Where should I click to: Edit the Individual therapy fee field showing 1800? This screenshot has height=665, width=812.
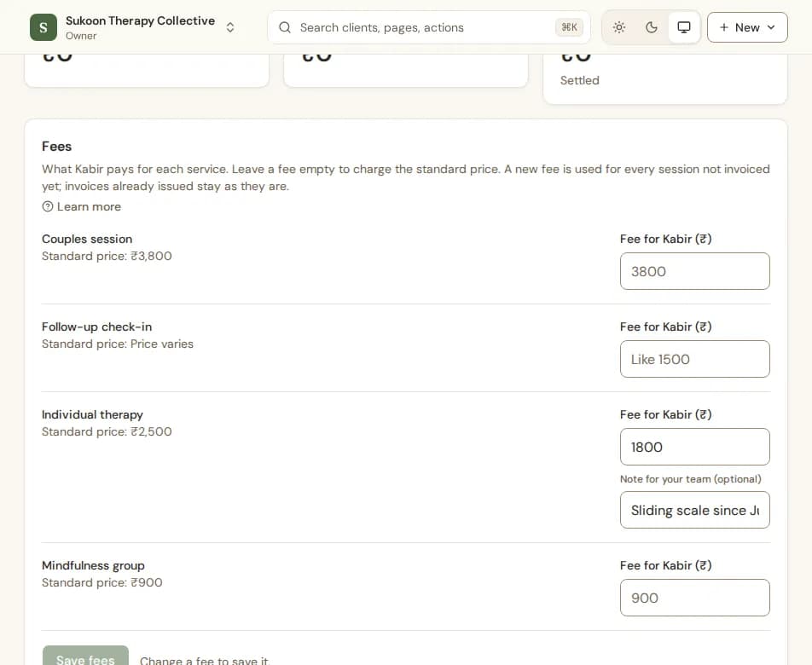[x=694, y=447]
